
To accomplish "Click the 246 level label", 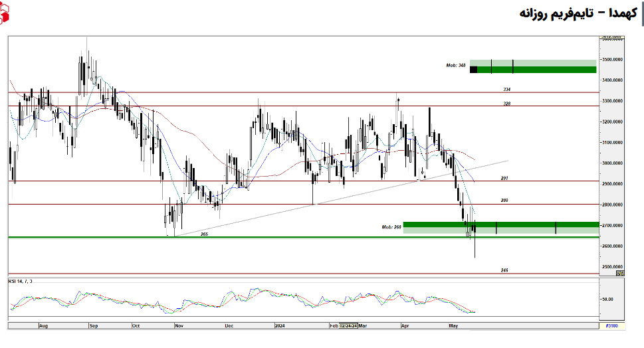I will (x=504, y=270).
